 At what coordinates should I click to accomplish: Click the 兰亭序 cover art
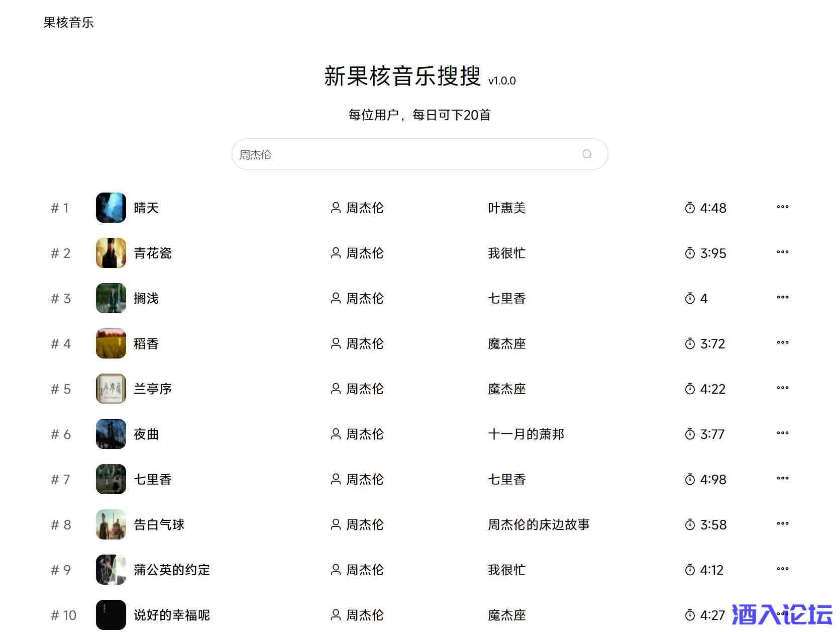point(111,389)
